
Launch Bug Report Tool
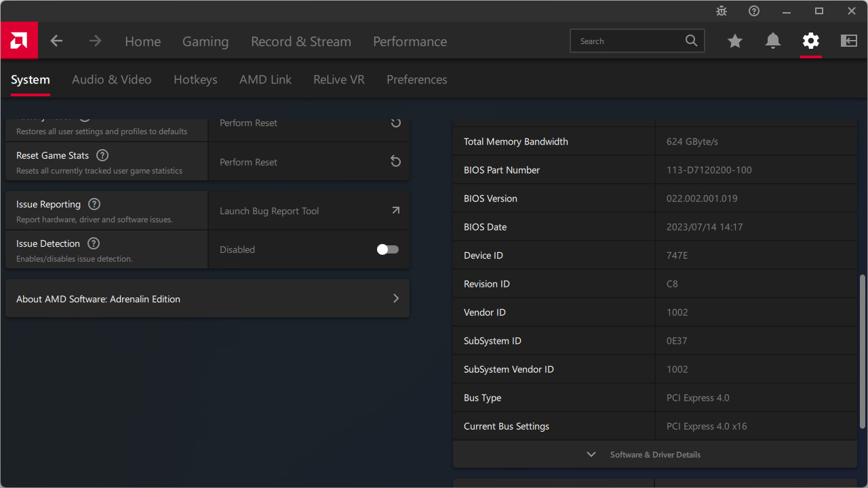pos(309,211)
